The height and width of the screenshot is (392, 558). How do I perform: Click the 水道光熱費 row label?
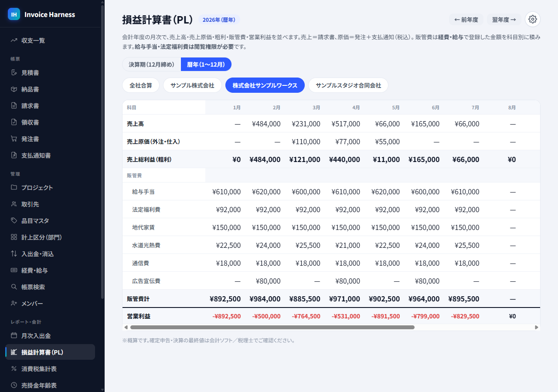(146, 245)
